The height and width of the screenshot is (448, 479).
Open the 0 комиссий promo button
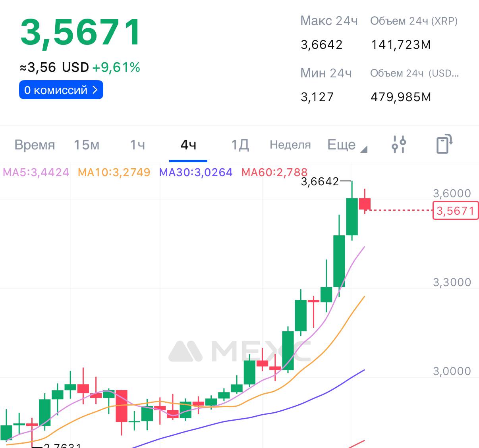[x=61, y=90]
